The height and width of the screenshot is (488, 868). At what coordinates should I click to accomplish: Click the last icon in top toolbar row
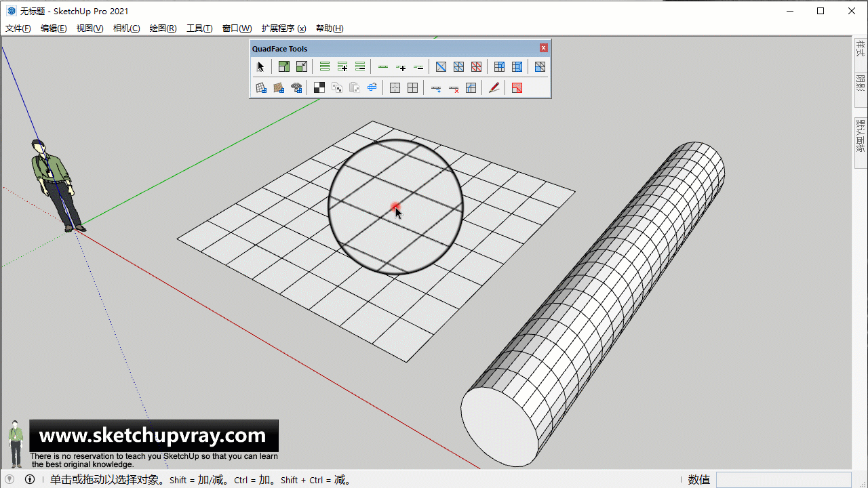click(540, 66)
